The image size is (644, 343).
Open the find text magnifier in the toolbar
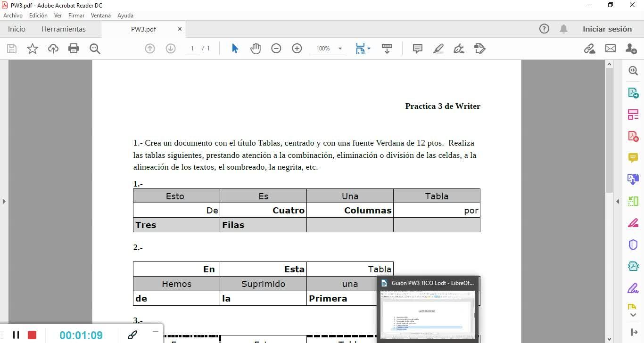pos(95,49)
